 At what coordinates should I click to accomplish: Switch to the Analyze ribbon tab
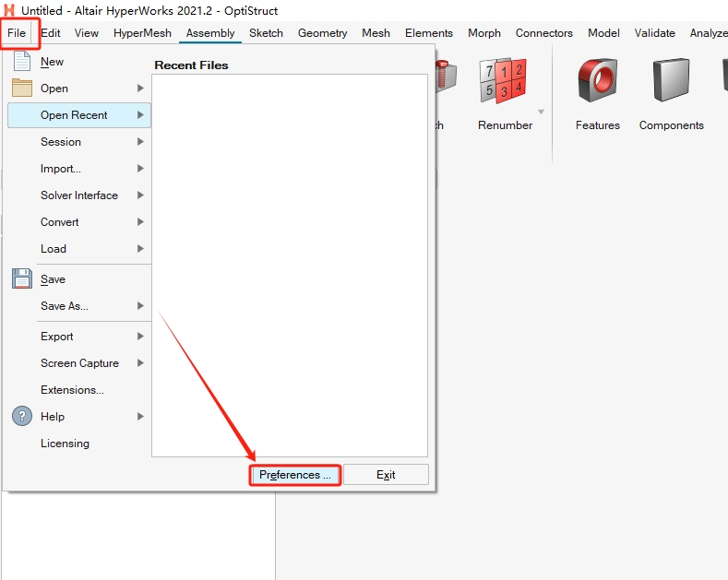709,33
